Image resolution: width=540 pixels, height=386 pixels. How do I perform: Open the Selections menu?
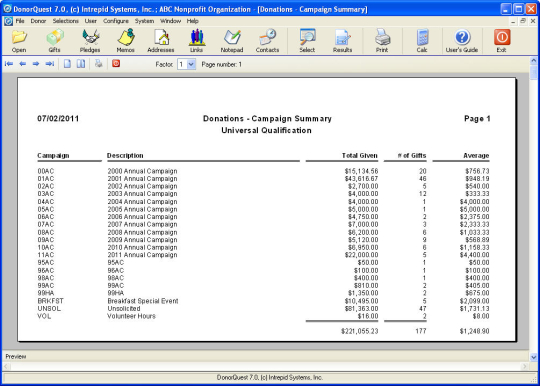(x=65, y=21)
